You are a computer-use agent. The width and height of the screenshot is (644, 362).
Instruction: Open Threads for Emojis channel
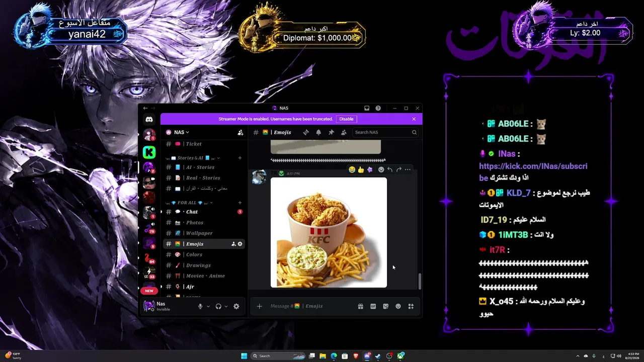pos(305,132)
